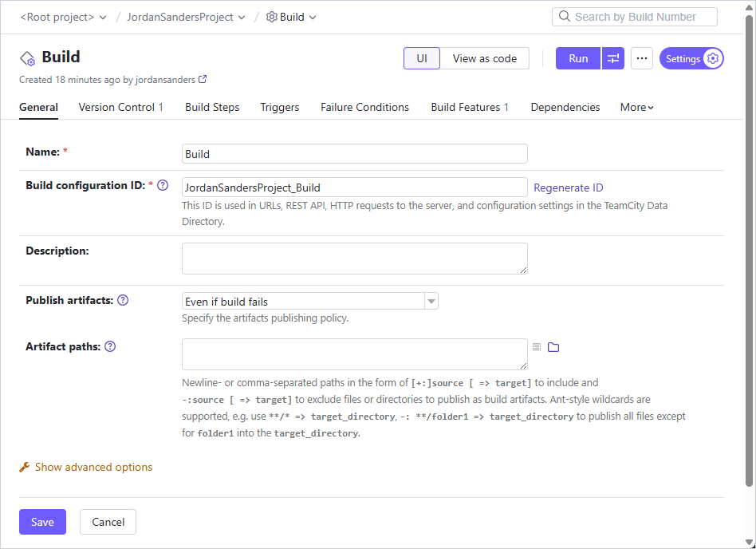
Task: Click the Regenerate ID link
Action: point(569,188)
